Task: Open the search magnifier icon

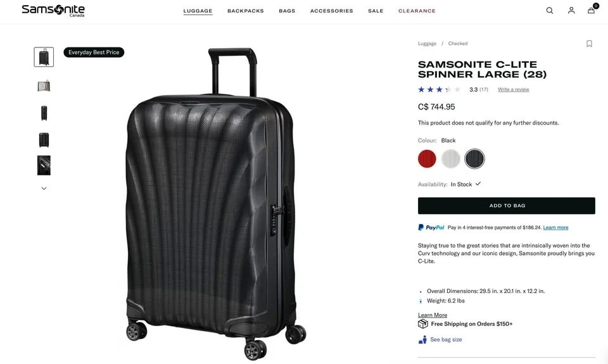Action: coord(550,11)
